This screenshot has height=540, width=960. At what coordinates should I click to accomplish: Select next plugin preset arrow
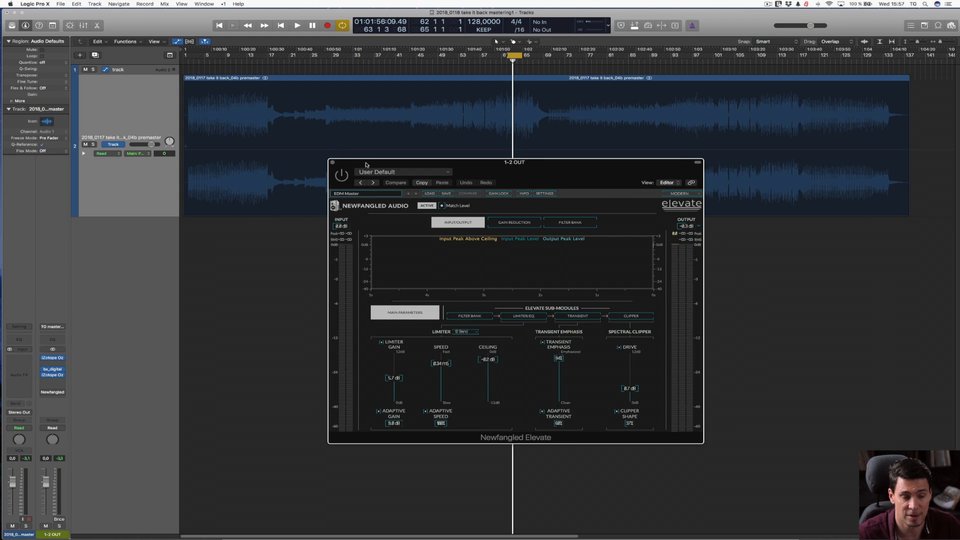(x=373, y=182)
